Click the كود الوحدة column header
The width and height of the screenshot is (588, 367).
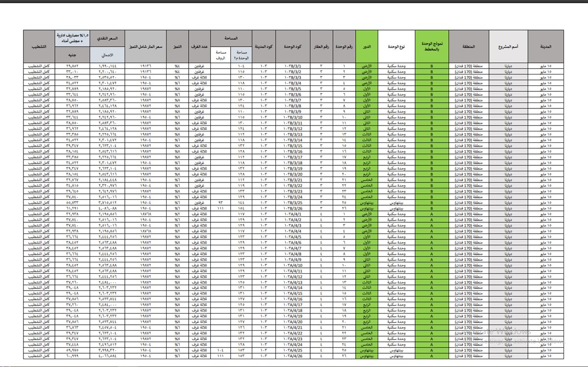[x=293, y=46]
